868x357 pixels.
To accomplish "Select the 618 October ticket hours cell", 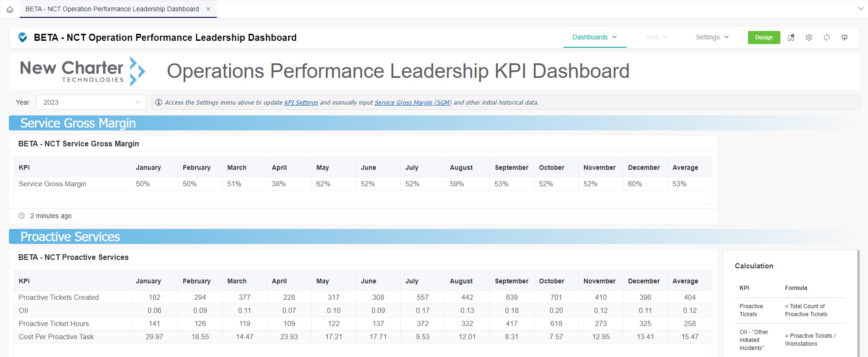I will pyautogui.click(x=556, y=324).
